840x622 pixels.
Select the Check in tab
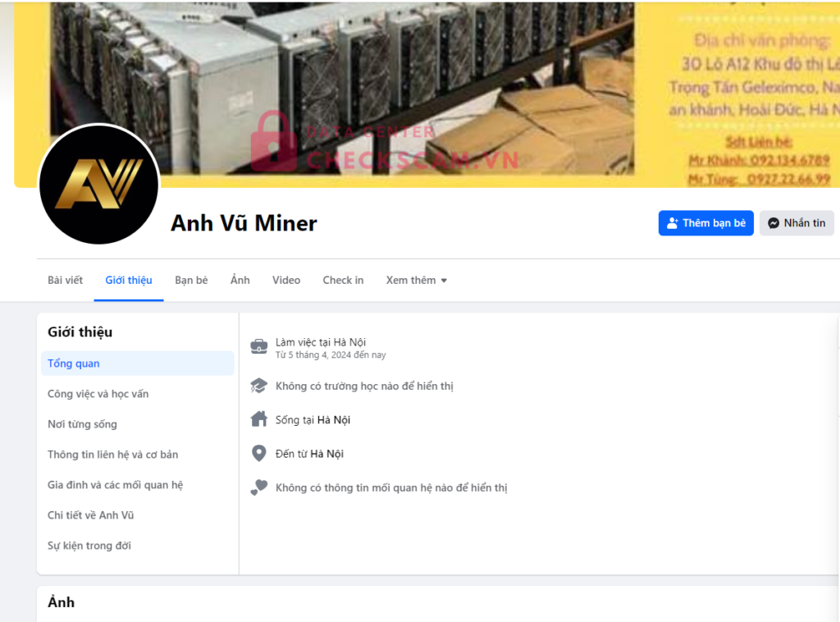343,280
